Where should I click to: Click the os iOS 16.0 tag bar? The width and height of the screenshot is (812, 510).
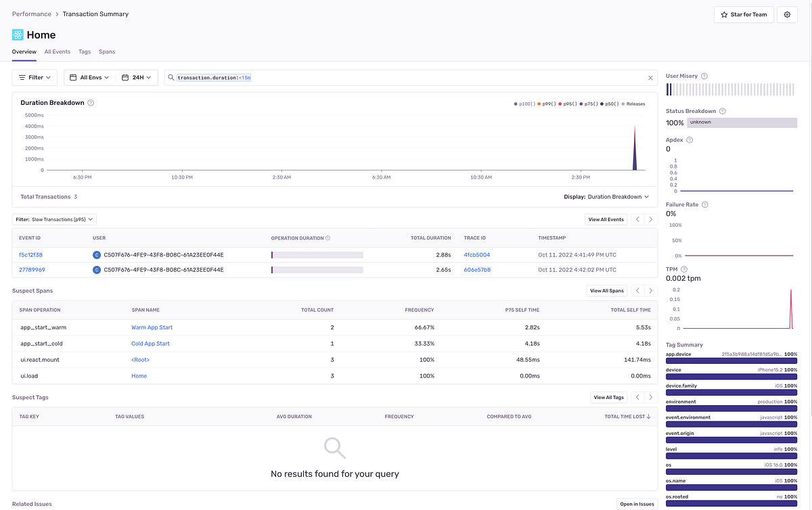pos(731,471)
